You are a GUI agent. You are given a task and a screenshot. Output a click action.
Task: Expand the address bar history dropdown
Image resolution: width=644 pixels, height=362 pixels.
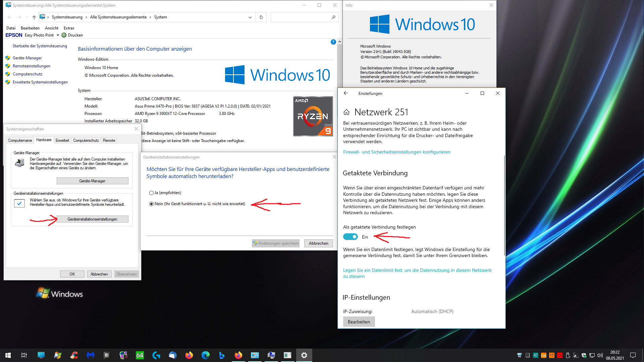[x=250, y=17]
